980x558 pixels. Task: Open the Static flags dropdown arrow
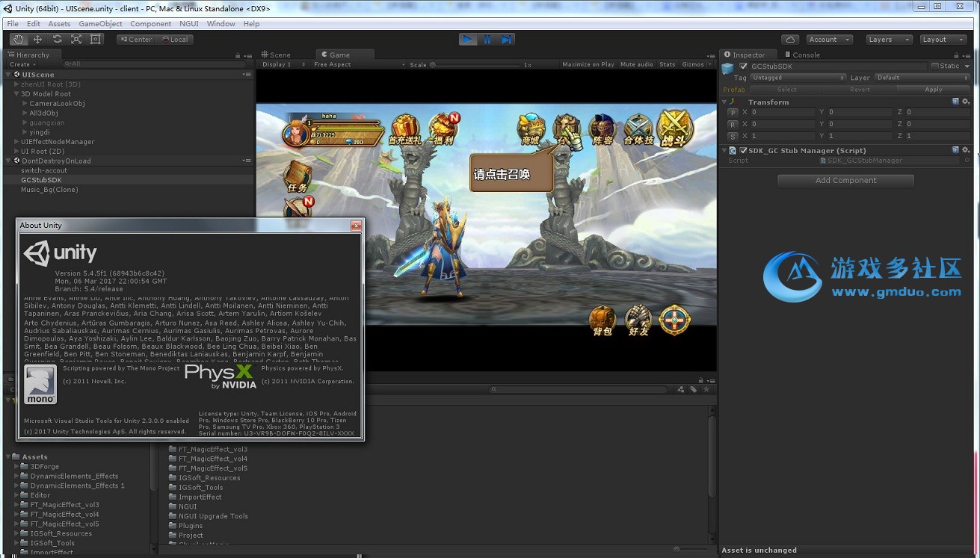[x=967, y=66]
